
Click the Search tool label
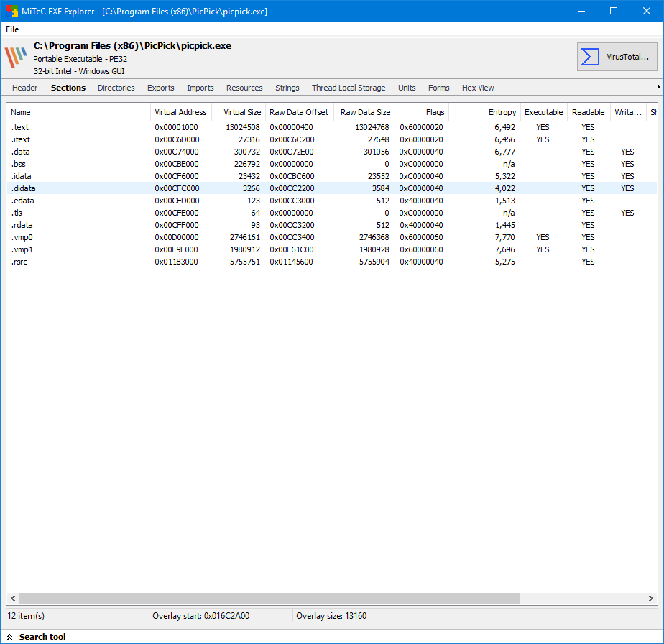point(42,637)
